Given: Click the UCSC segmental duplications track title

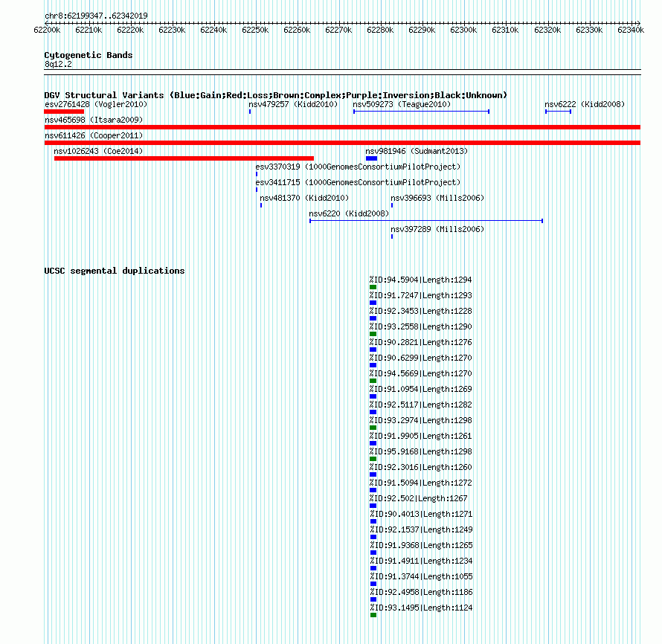Looking at the screenshot, I should (x=114, y=271).
